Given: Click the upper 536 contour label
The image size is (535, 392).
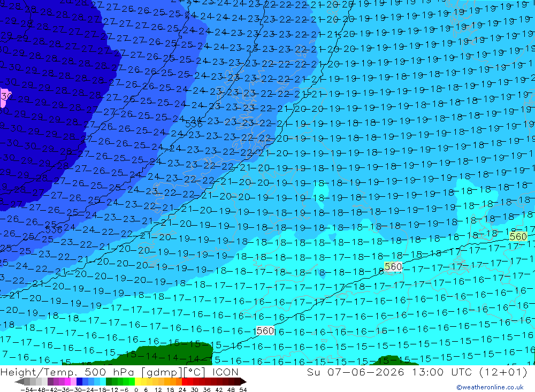Looking at the screenshot, I should coord(194,124).
